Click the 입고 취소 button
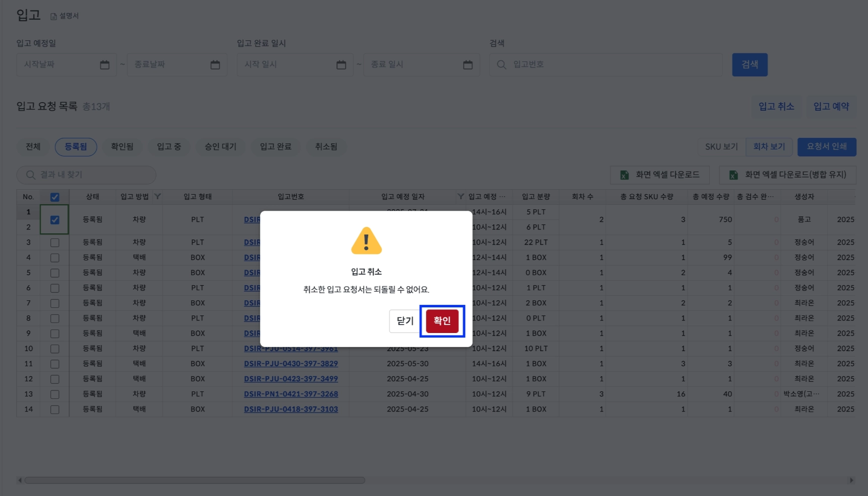This screenshot has height=496, width=868. [x=776, y=107]
